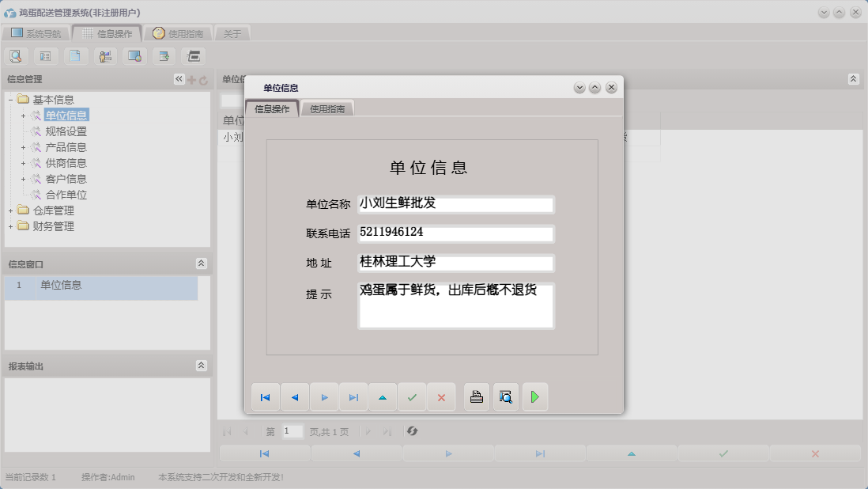Screen dimensions: 868x489
Task: Click the refresh icon in the pagination bar
Action: [412, 431]
